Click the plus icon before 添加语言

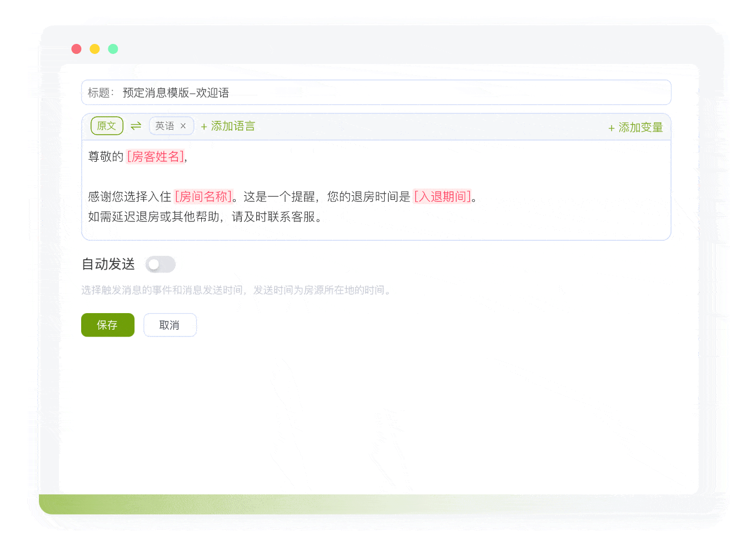click(204, 127)
